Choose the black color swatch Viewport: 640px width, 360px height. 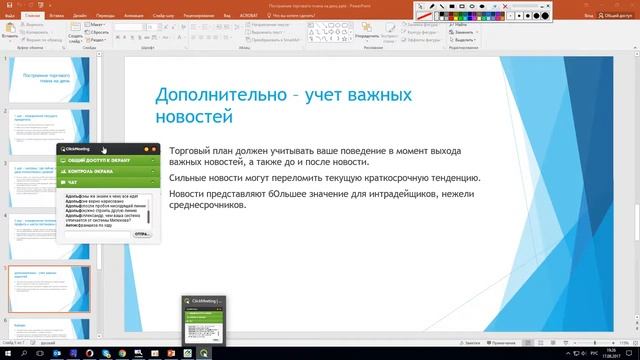[x=441, y=14]
